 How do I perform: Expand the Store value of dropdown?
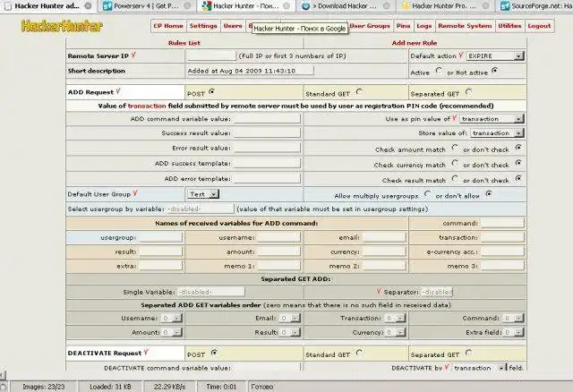click(x=497, y=133)
